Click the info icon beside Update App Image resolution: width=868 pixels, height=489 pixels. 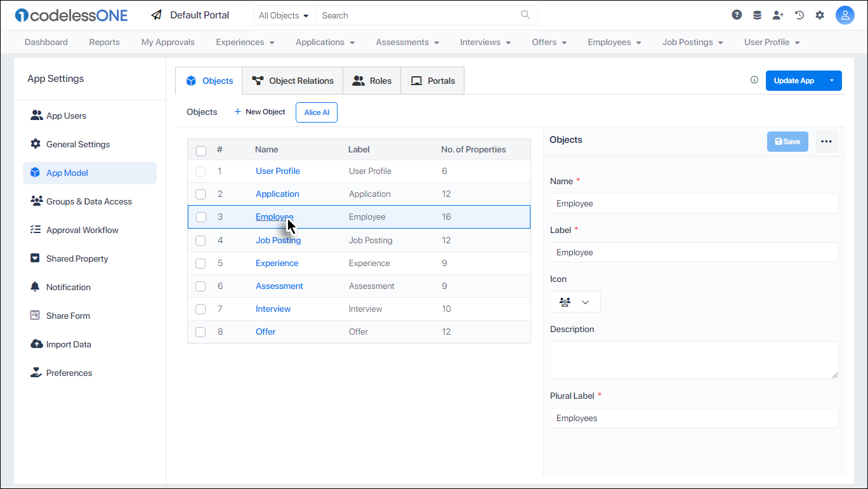(x=754, y=80)
